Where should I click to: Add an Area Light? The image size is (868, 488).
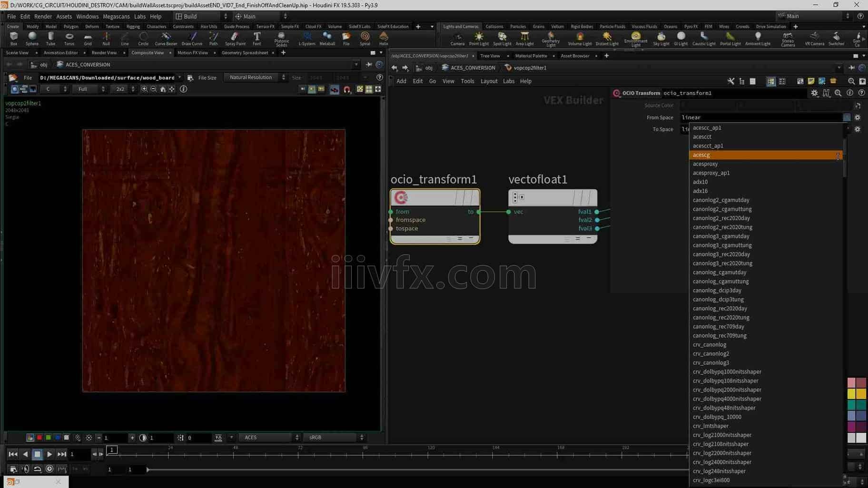click(x=524, y=39)
